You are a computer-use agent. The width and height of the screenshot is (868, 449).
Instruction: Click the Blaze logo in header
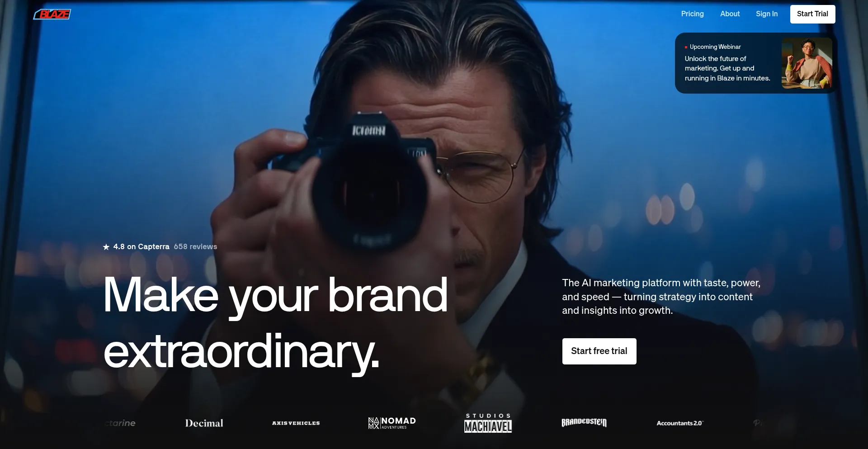52,14
